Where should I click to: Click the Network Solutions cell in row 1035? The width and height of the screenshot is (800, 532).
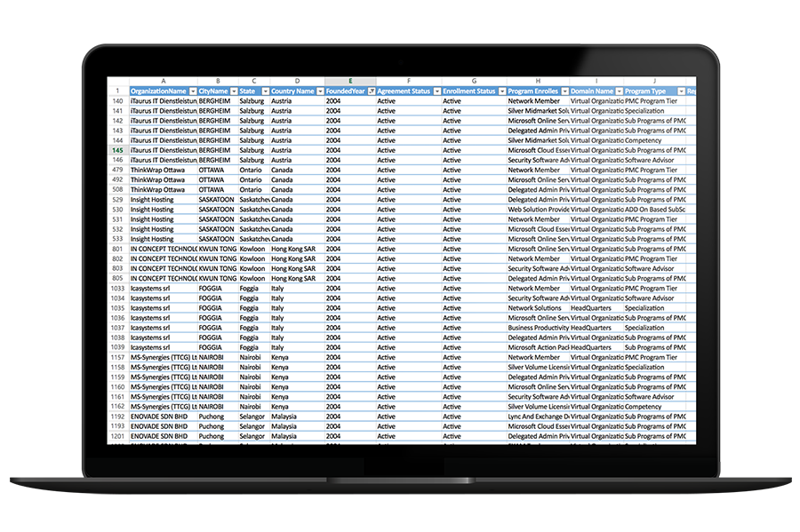point(539,308)
